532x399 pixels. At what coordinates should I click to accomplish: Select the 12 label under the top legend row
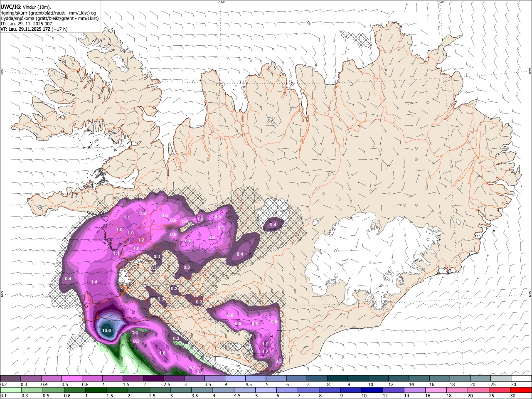(391, 384)
